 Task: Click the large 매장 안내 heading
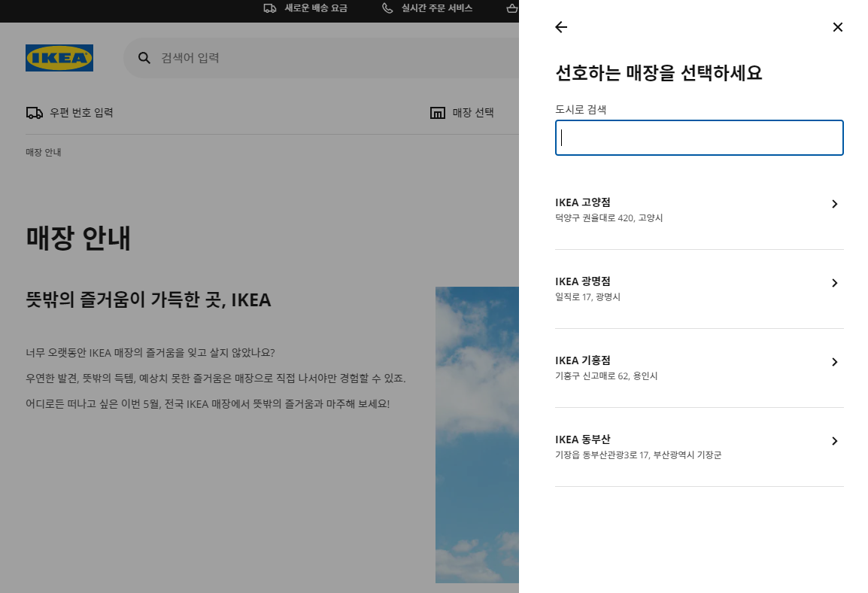(78, 238)
